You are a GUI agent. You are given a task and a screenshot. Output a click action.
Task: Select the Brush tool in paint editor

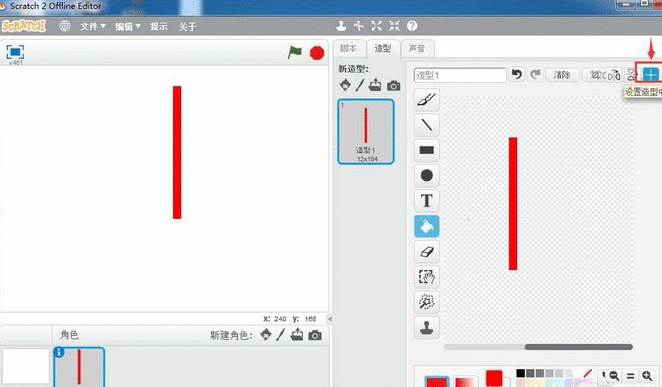click(x=426, y=100)
